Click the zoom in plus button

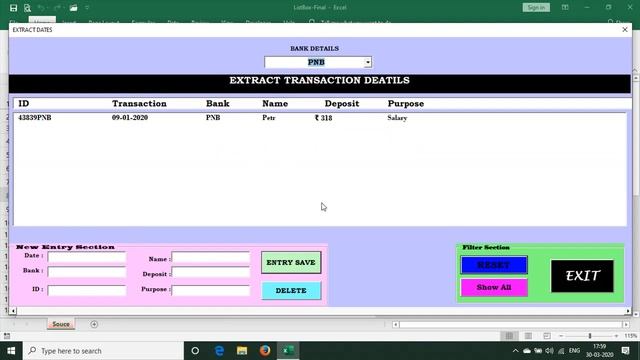pos(616,336)
